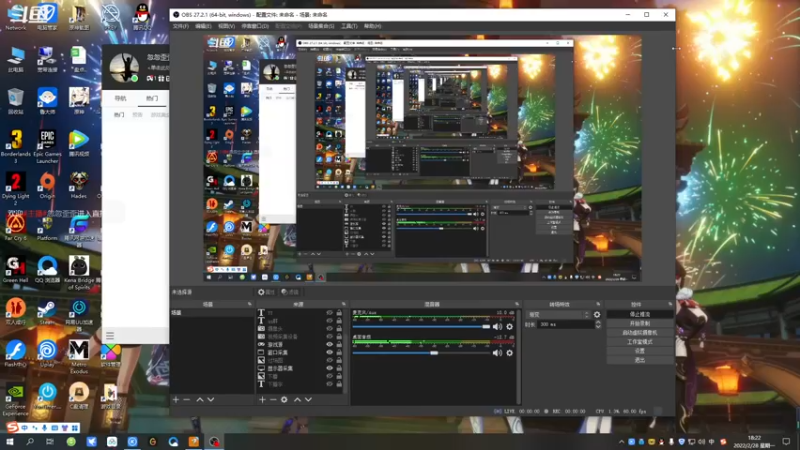Image resolution: width=800 pixels, height=450 pixels.
Task: Select Borderlands 3 desktop icon
Action: pyautogui.click(x=16, y=146)
